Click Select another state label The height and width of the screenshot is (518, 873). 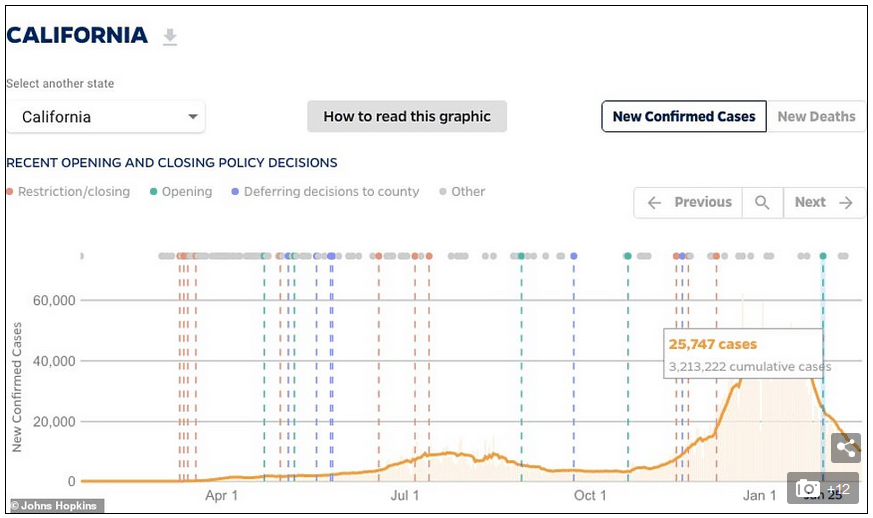pos(60,84)
